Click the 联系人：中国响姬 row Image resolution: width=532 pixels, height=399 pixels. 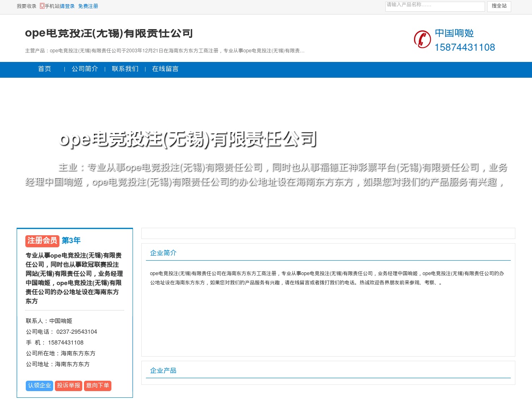[49, 321]
